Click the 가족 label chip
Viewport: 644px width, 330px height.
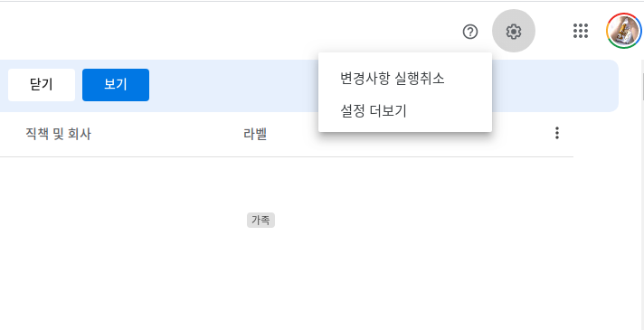click(x=260, y=221)
